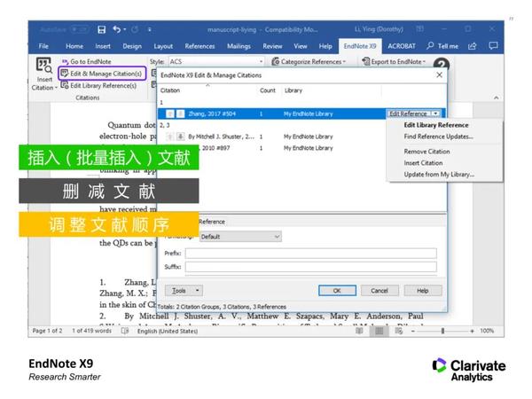Click the Go to EndNote icon

pyautogui.click(x=65, y=61)
